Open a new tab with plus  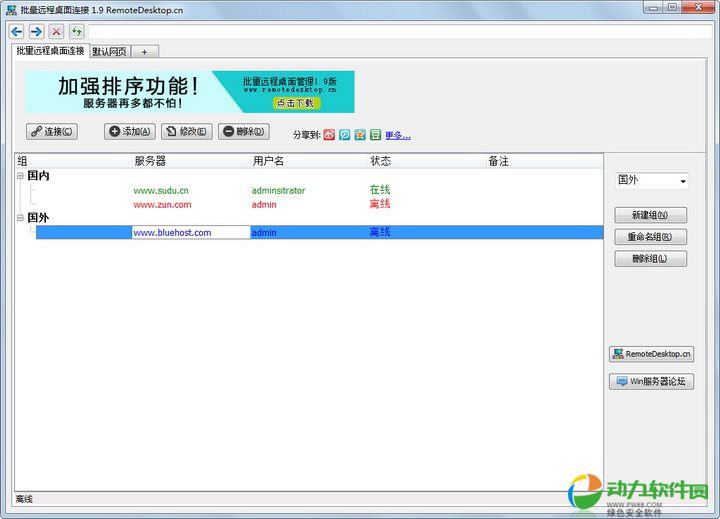(x=144, y=51)
